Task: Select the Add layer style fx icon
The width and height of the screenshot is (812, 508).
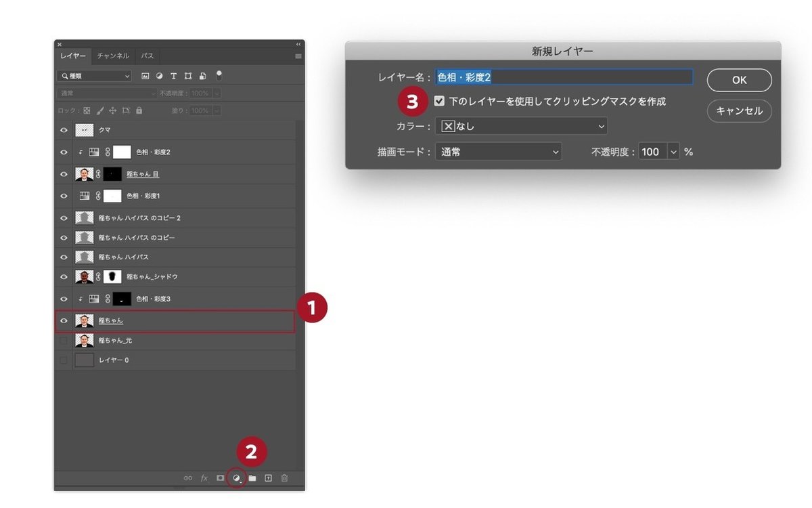Action: [204, 478]
